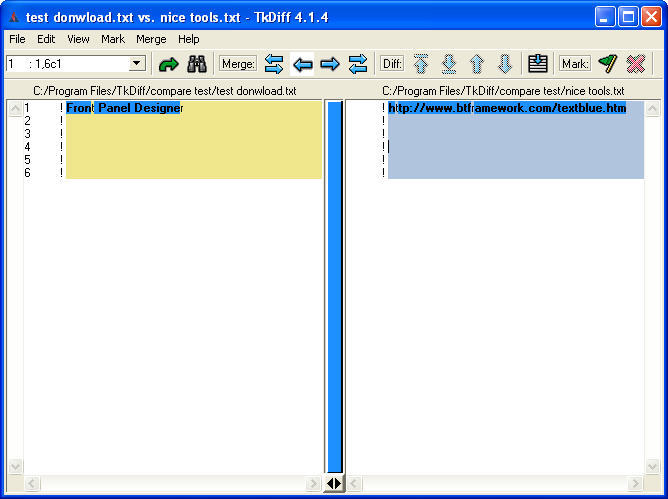Viewport: 668px width, 499px height.
Task: Jump to last diff arrow icon
Action: click(449, 64)
